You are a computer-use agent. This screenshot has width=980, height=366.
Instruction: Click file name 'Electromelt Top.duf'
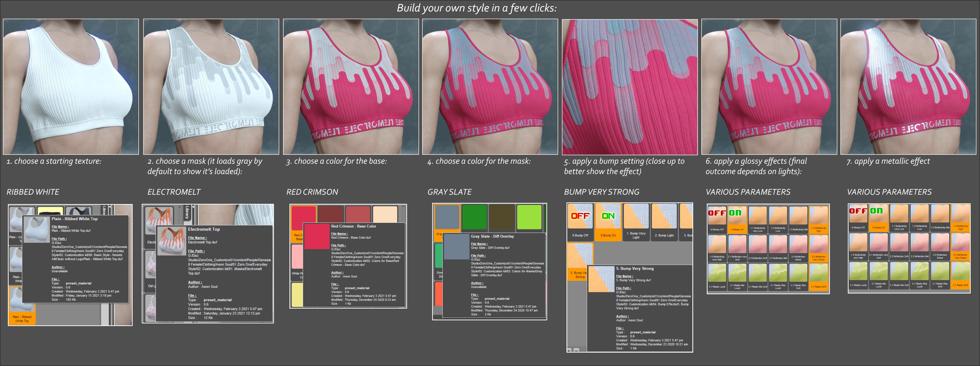tap(202, 242)
